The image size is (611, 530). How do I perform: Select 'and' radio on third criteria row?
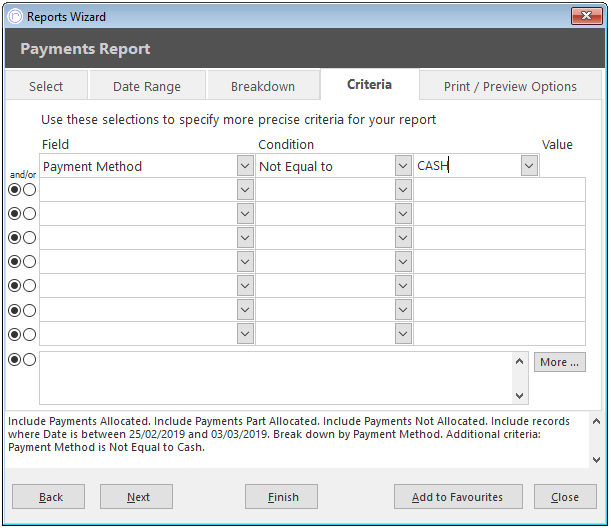(x=14, y=214)
